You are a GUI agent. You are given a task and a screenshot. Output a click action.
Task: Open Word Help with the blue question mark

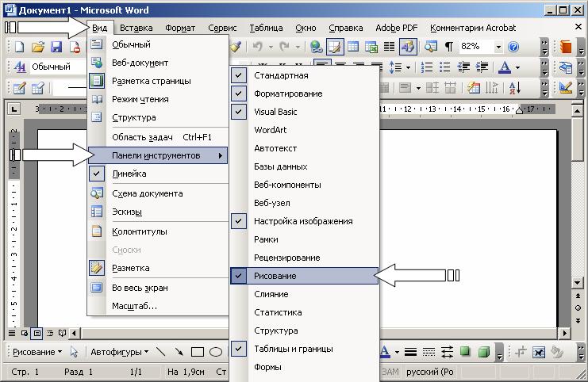click(513, 47)
